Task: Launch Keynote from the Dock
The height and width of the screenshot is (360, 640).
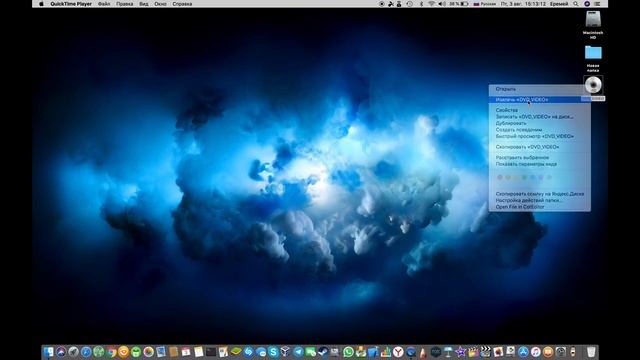Action: (x=448, y=352)
